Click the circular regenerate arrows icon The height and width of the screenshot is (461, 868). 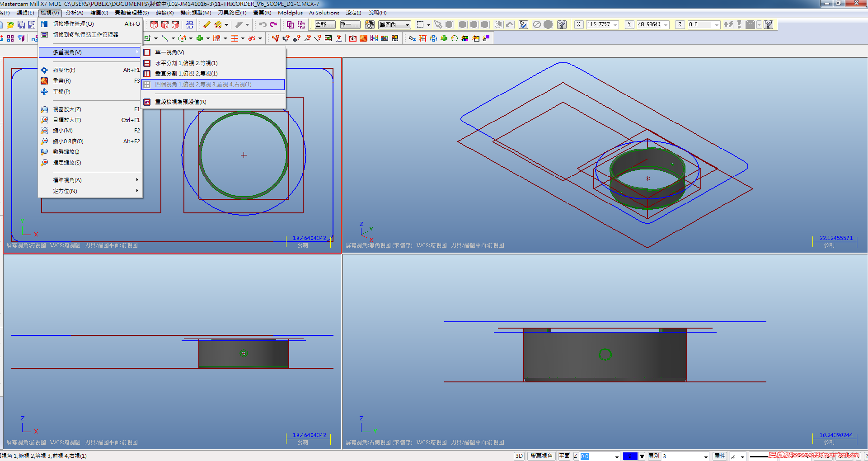click(455, 38)
